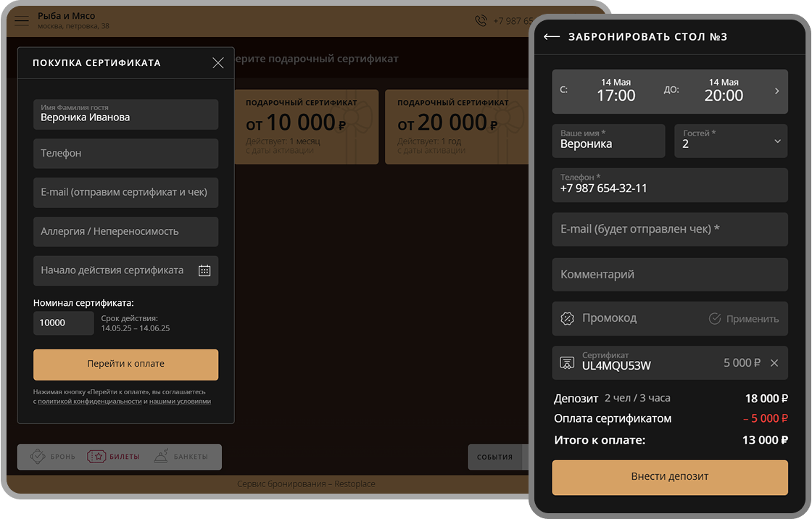The height and width of the screenshot is (519, 812).
Task: Open the calendar icon for certificate start date
Action: click(x=204, y=270)
